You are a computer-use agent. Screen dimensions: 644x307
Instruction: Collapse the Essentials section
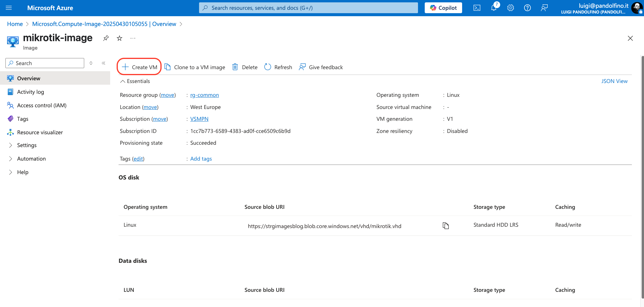click(123, 81)
